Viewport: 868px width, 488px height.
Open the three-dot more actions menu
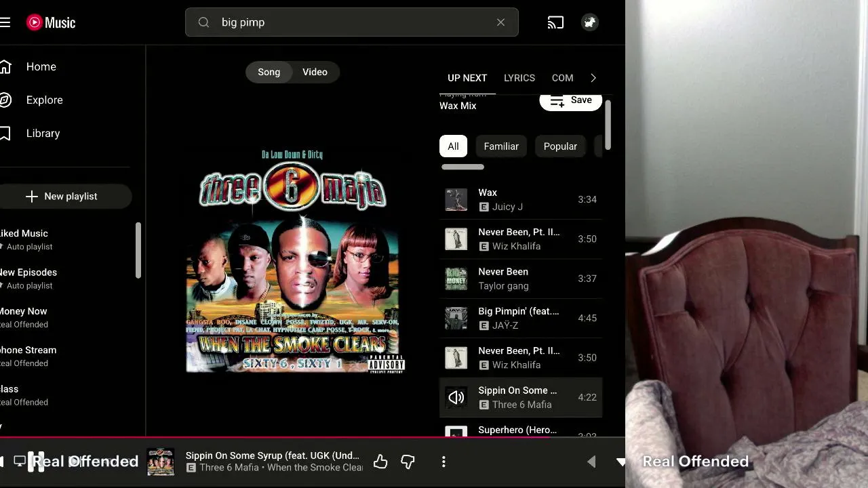click(443, 462)
